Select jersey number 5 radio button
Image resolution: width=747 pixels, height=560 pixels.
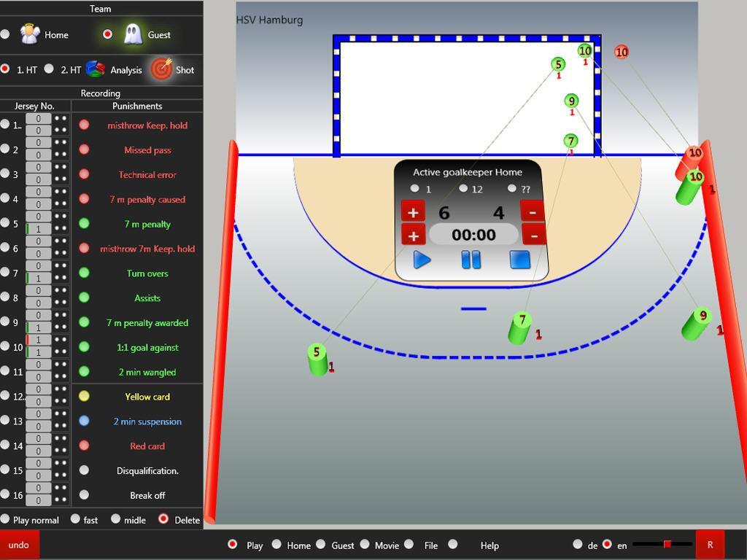pyautogui.click(x=5, y=223)
